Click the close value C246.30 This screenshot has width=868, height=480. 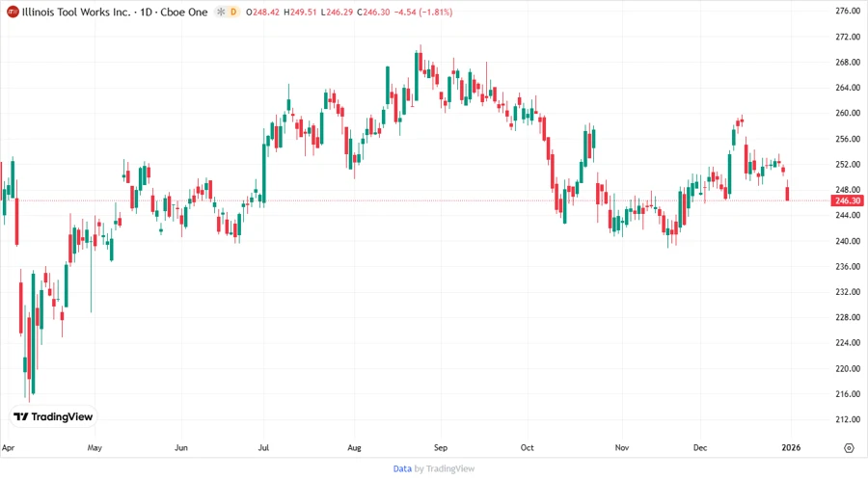coord(373,13)
